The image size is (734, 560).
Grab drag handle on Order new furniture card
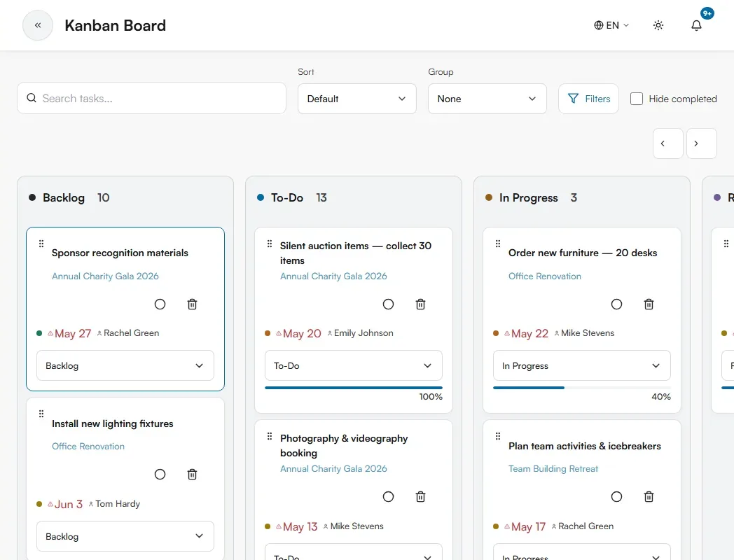pyautogui.click(x=498, y=244)
